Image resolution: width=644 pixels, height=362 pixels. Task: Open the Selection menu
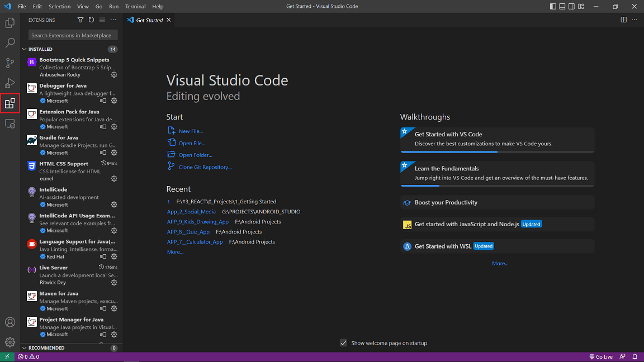[x=60, y=6]
